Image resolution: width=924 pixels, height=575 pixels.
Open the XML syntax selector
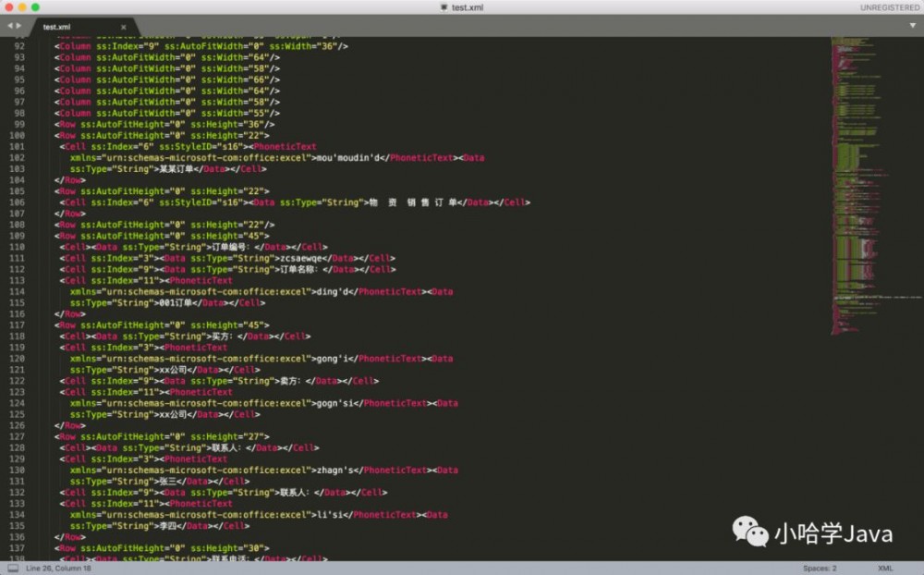tap(884, 569)
